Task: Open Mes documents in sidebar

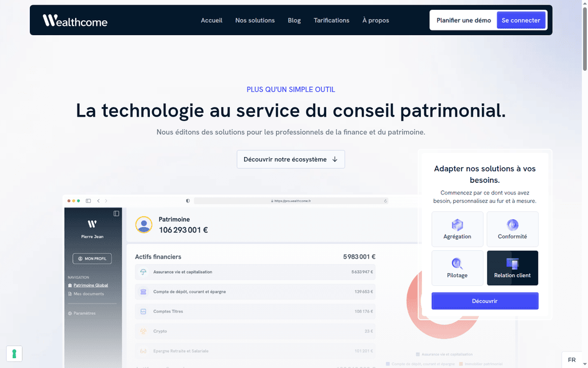Action: [x=88, y=294]
